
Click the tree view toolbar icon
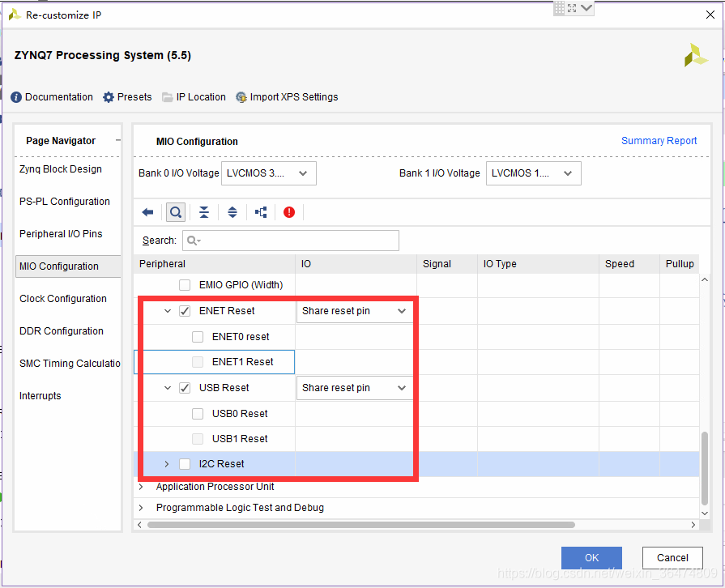click(261, 212)
